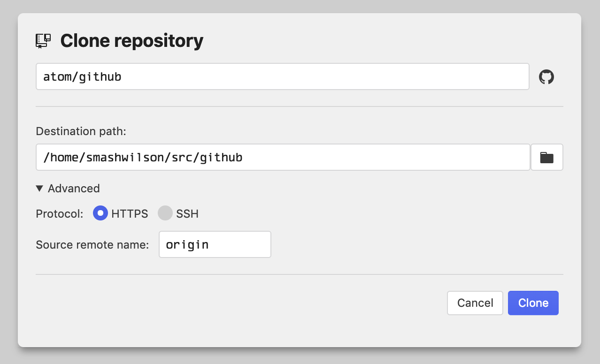The height and width of the screenshot is (364, 600).
Task: Click the Clone repository heading
Action: (x=132, y=41)
